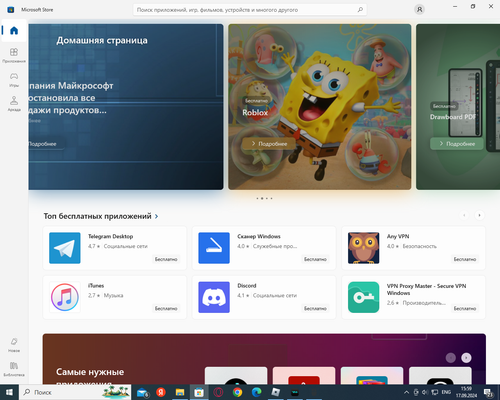Screen dimensions: 500x400
Task: Click the previous arrow on Самые нужные приложения banner
Action: click(x=451, y=358)
